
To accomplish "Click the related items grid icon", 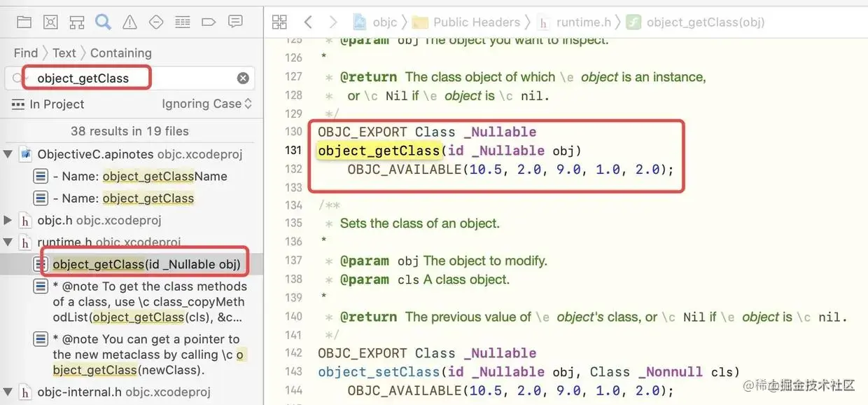I will 279,22.
